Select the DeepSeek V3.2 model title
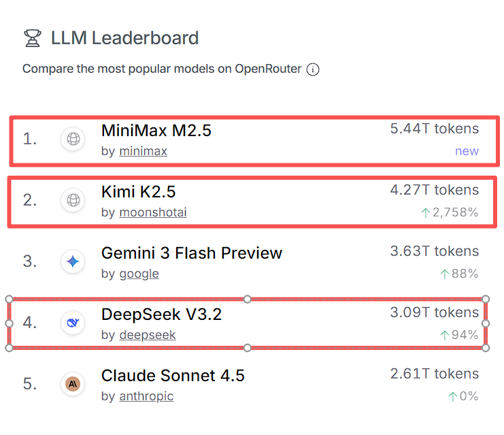The width and height of the screenshot is (504, 435). [161, 315]
